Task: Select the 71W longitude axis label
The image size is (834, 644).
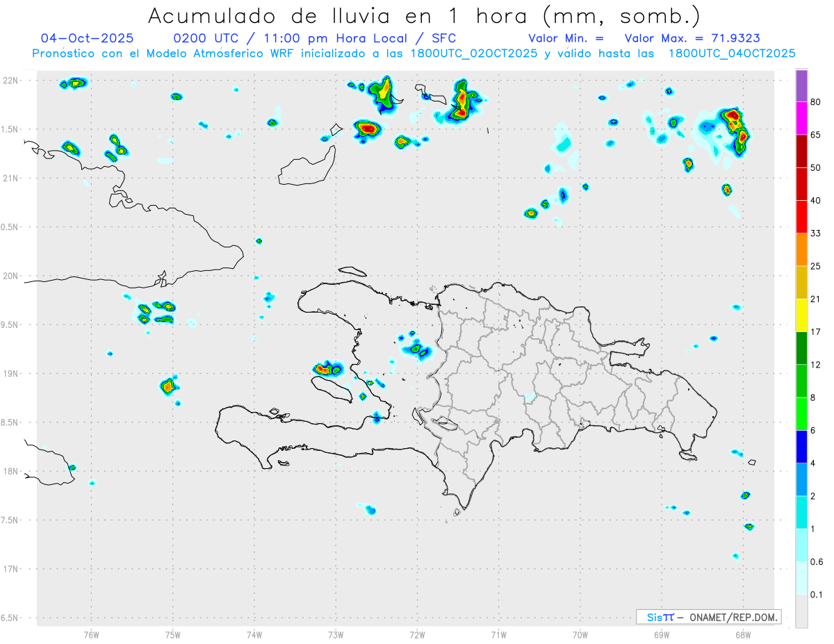Action: (x=498, y=634)
